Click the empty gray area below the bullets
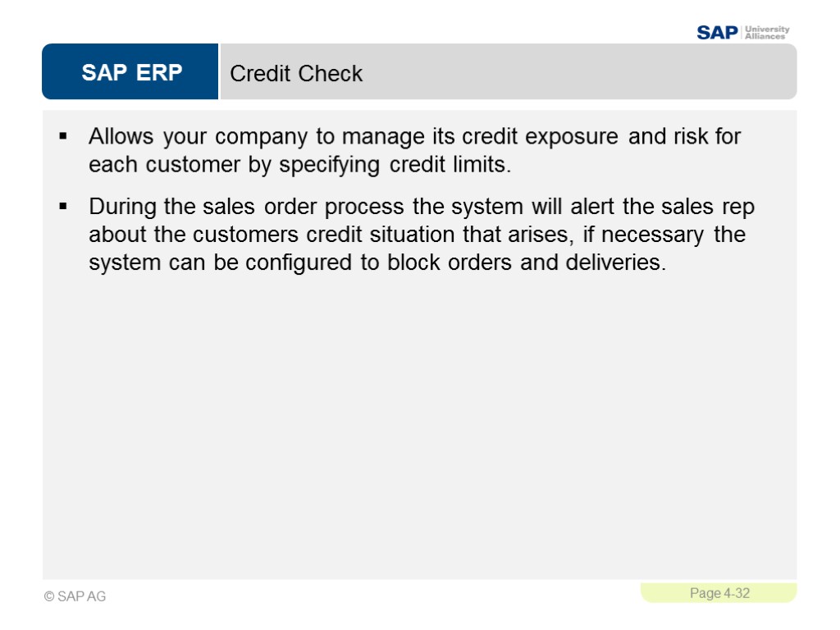Screen dimensions: 840x630 419,427
